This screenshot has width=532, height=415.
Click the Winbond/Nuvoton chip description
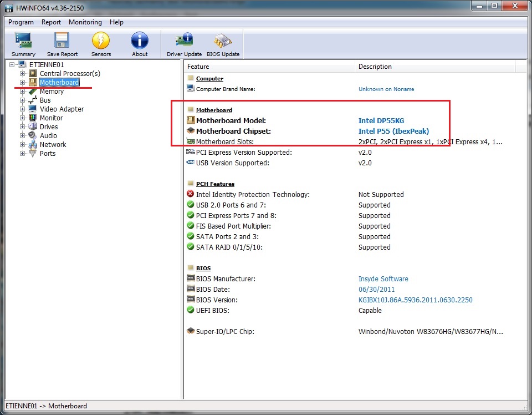click(431, 331)
